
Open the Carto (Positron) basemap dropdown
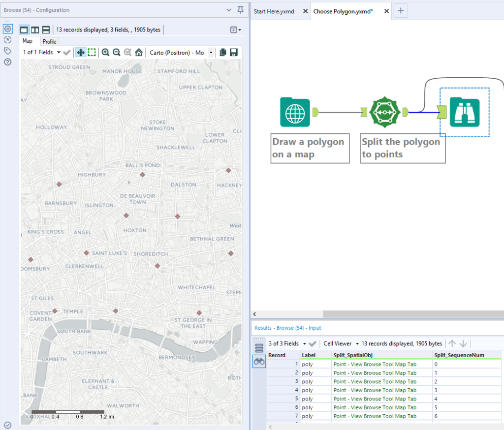tap(211, 52)
